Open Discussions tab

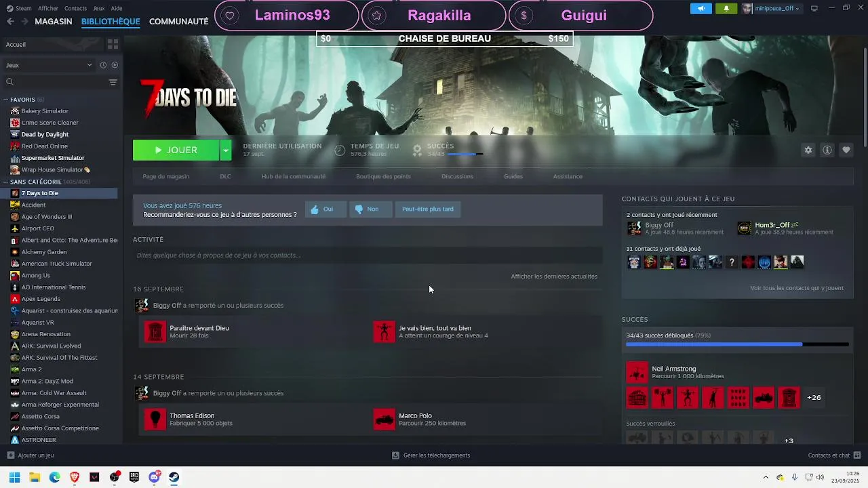[457, 176]
